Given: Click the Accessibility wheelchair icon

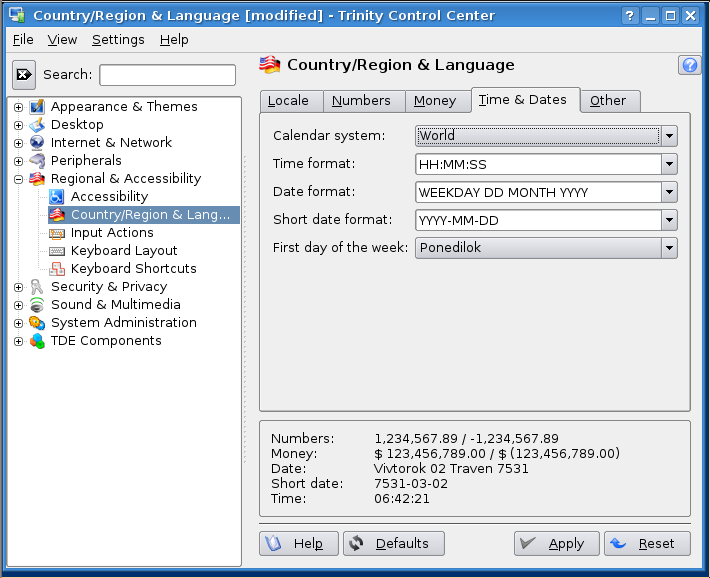Looking at the screenshot, I should pyautogui.click(x=57, y=197).
